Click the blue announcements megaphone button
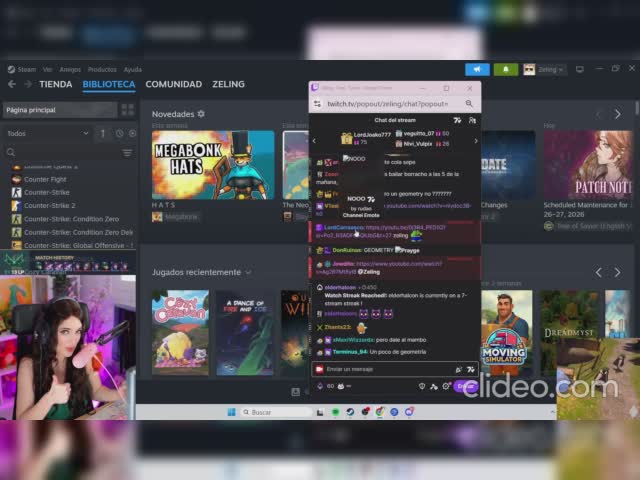 point(477,69)
